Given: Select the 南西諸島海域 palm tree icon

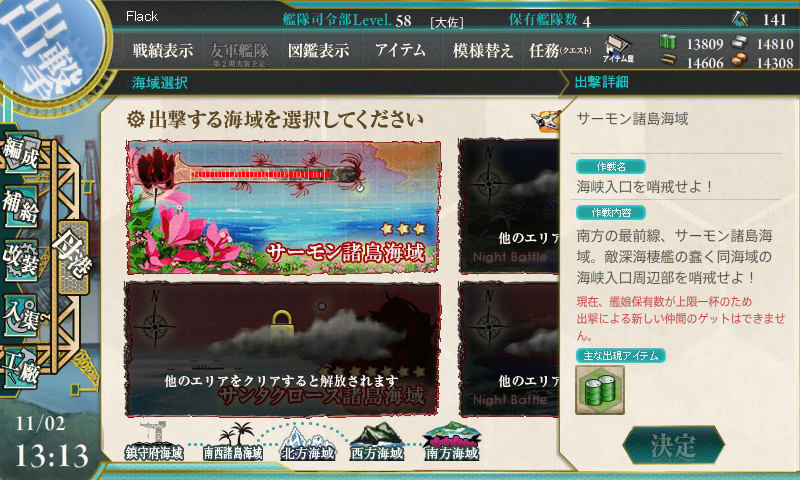Looking at the screenshot, I should click(233, 442).
